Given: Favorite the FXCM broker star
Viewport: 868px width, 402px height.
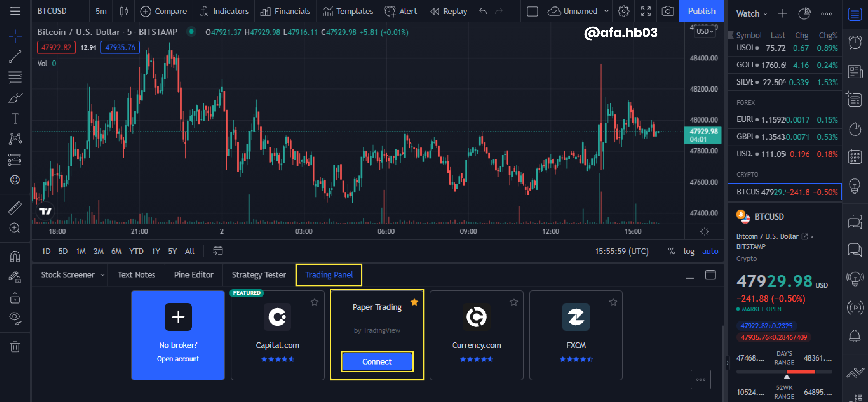Looking at the screenshot, I should pyautogui.click(x=613, y=302).
